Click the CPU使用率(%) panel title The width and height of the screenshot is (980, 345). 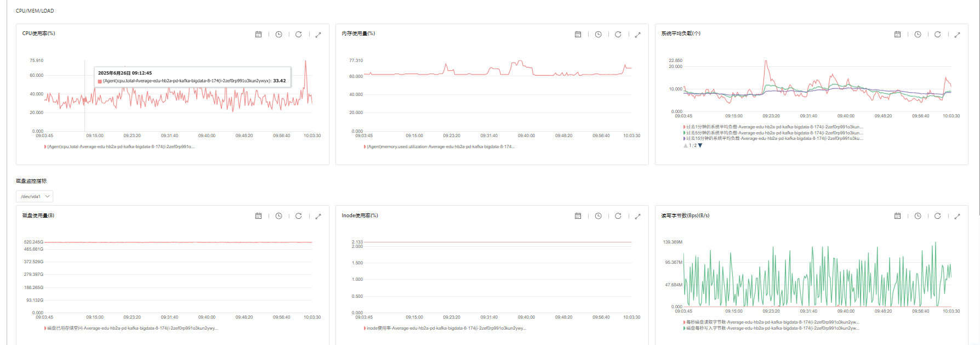click(x=38, y=33)
